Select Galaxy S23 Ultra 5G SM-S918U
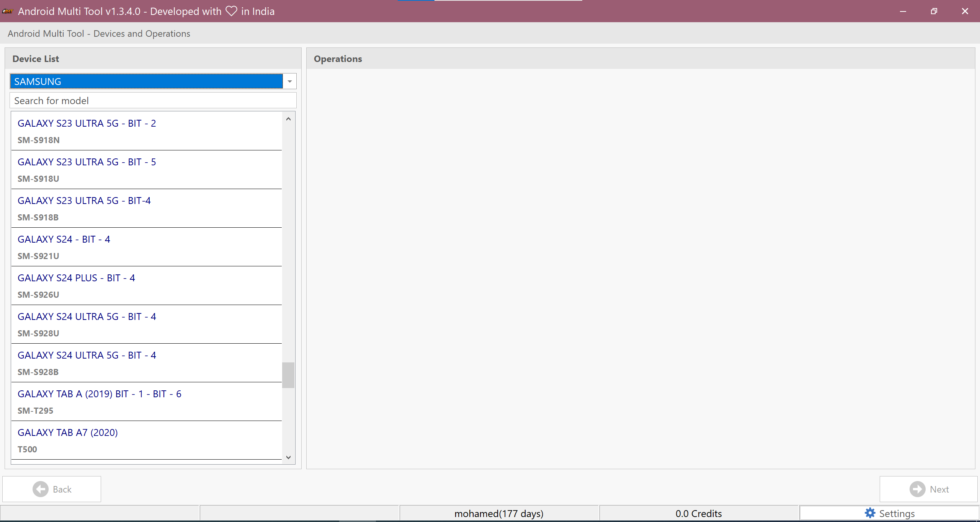Screen dimensions: 980x522 [147, 170]
